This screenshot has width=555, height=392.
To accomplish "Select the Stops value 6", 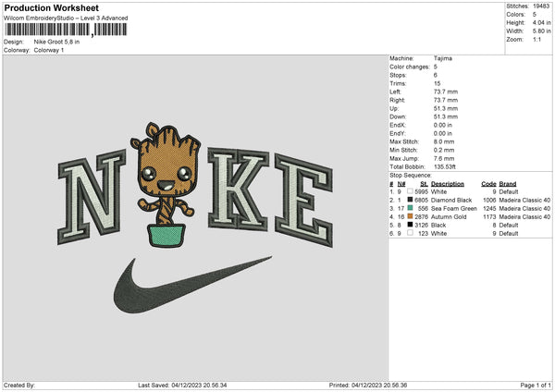I will point(436,75).
